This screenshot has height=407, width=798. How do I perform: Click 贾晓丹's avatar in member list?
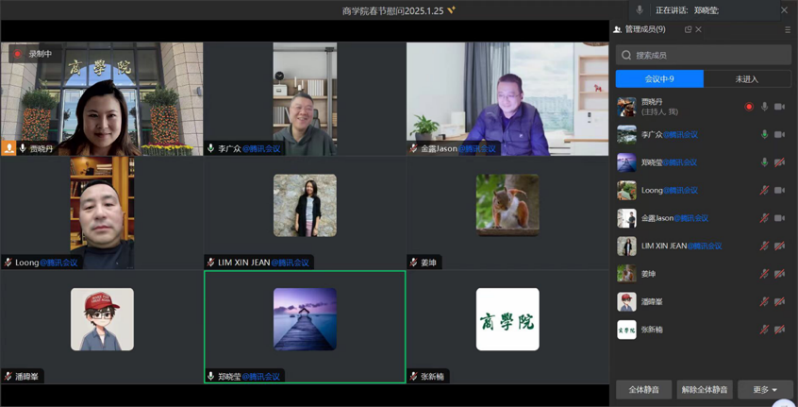(627, 106)
